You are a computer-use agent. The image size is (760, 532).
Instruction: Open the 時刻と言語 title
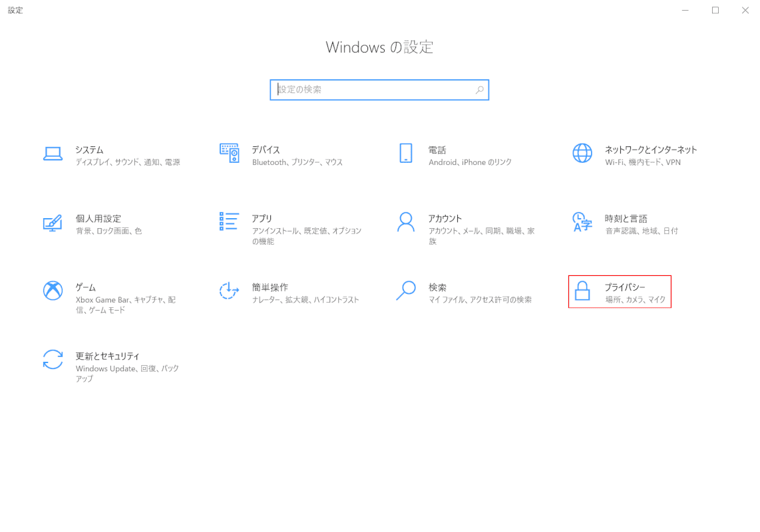coord(626,219)
